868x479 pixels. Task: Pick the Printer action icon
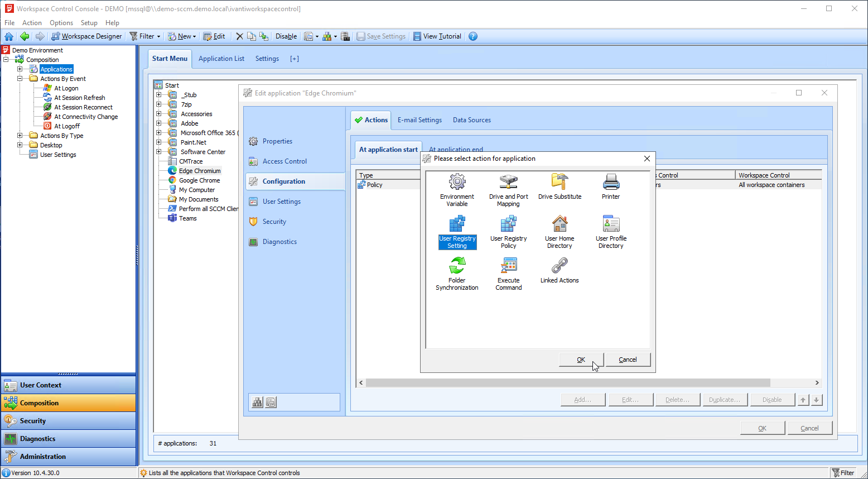[611, 183]
